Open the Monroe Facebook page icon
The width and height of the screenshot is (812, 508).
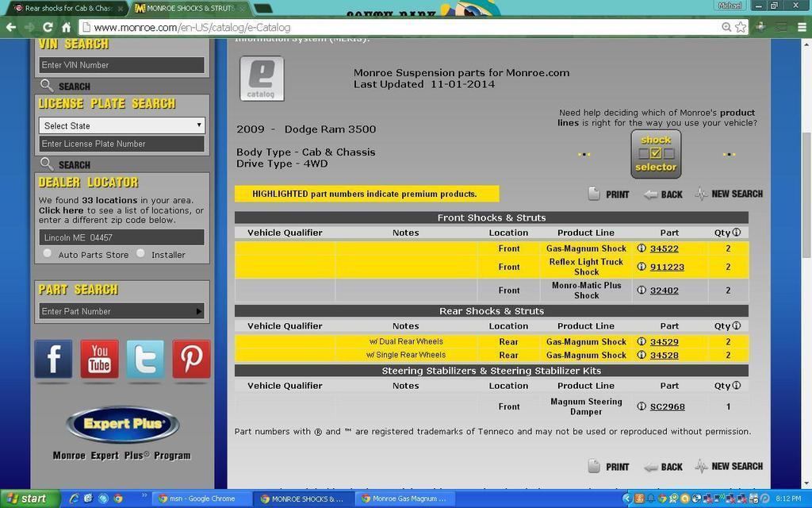point(53,359)
